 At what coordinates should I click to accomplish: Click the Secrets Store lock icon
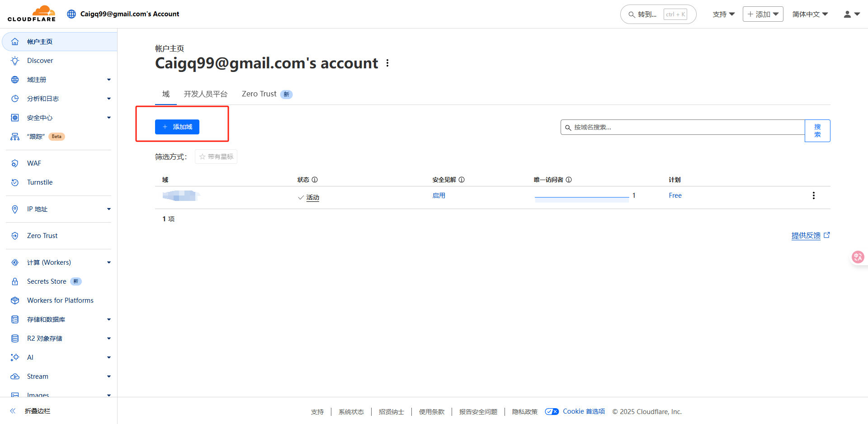coord(15,281)
